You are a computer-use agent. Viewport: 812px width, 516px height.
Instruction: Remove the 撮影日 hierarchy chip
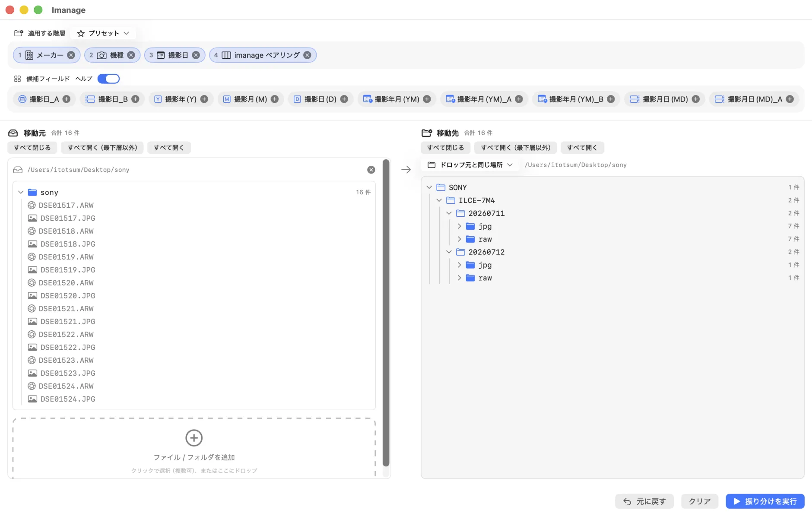(196, 55)
